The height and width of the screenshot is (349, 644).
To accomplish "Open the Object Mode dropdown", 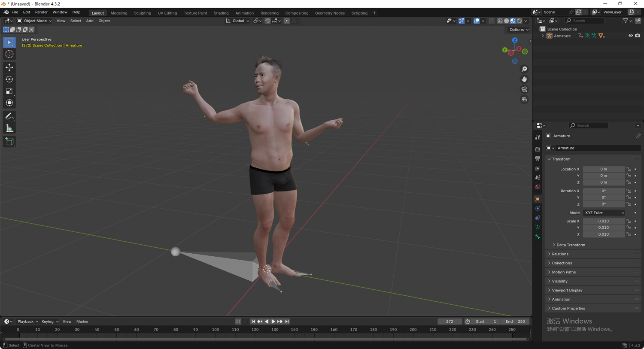I will 34,21.
